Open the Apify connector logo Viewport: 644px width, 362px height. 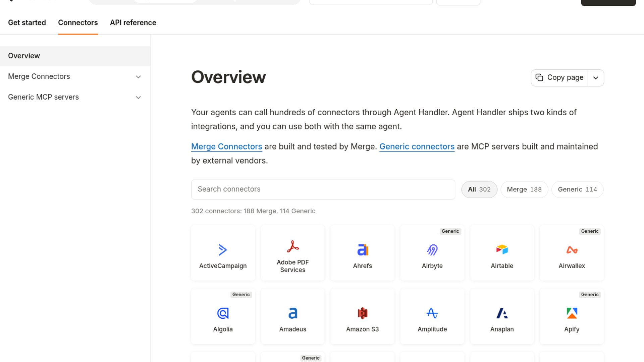click(572, 313)
